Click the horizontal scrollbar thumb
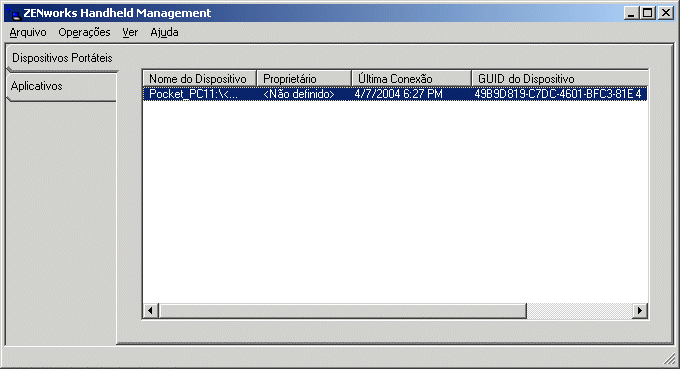Screen dimensions: 680x369 pos(343,310)
